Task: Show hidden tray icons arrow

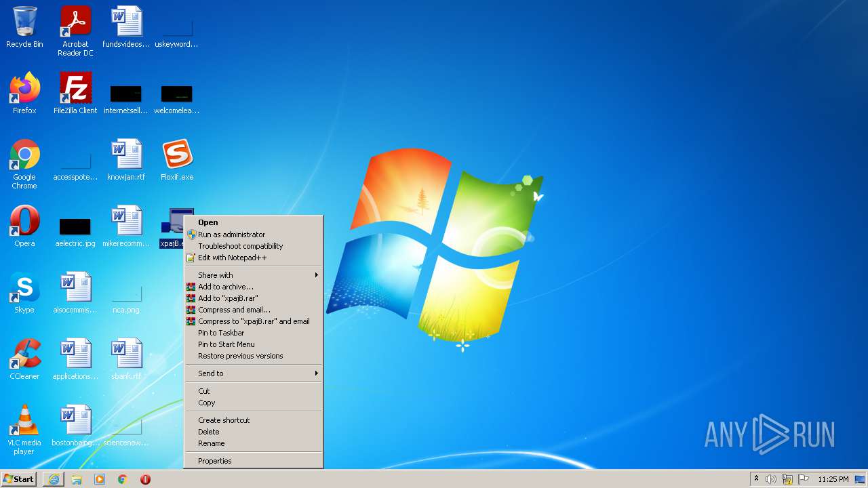Action: click(x=756, y=479)
